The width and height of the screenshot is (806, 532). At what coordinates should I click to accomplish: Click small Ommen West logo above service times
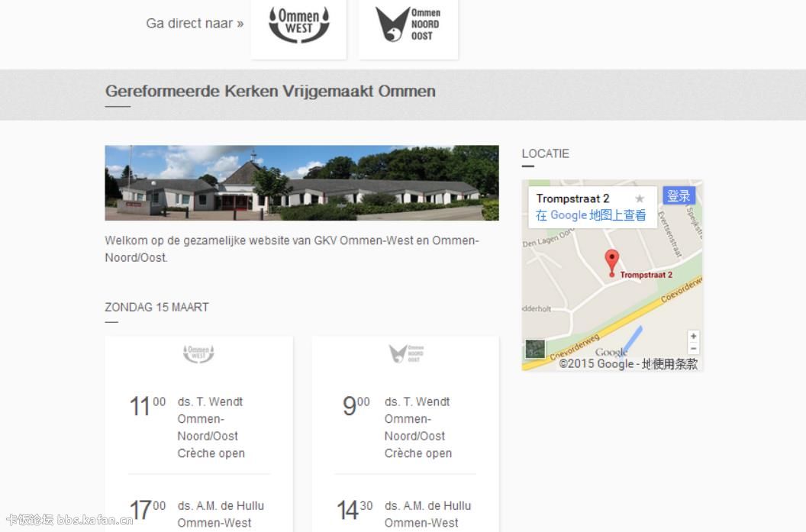click(x=198, y=353)
